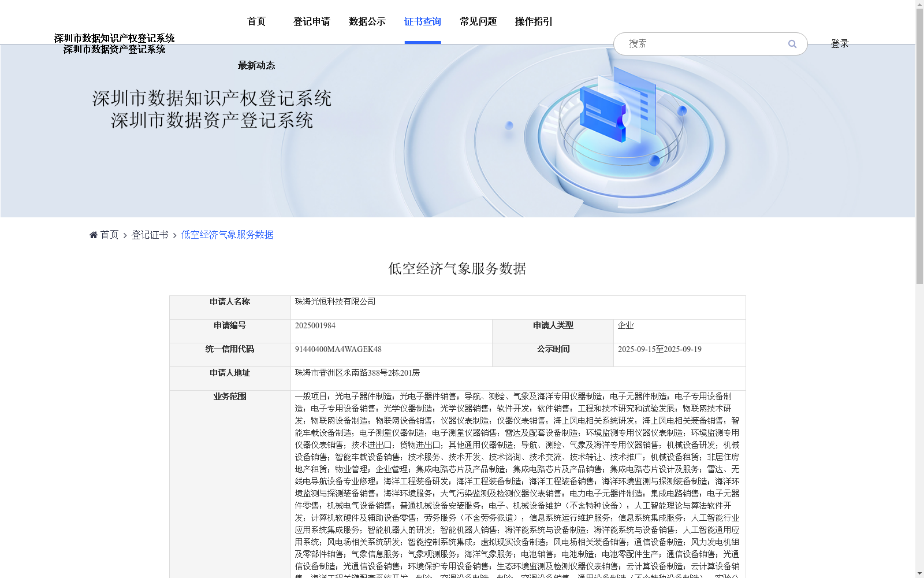Click the search magnifier icon
The width and height of the screenshot is (924, 578).
tap(792, 44)
